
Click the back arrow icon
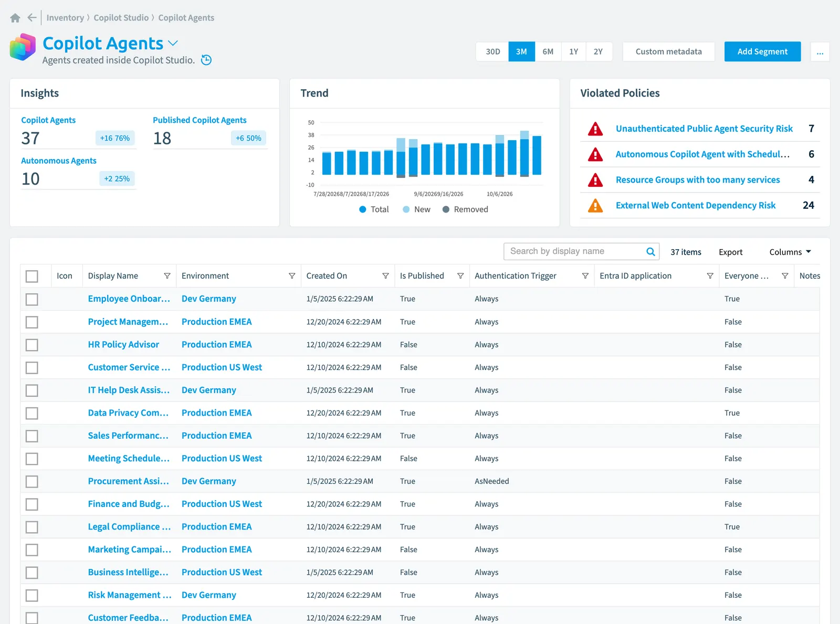coord(32,18)
